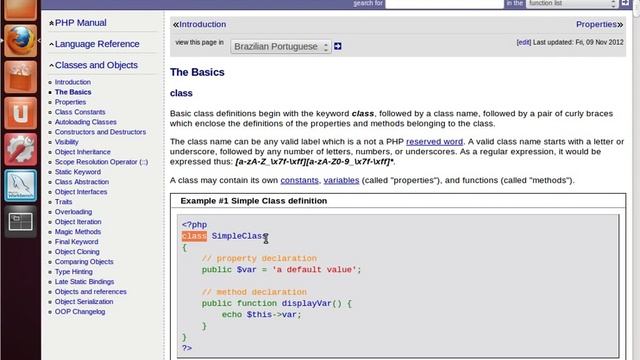The width and height of the screenshot is (640, 360).
Task: Go to previous page Introduction link
Action: pyautogui.click(x=202, y=24)
